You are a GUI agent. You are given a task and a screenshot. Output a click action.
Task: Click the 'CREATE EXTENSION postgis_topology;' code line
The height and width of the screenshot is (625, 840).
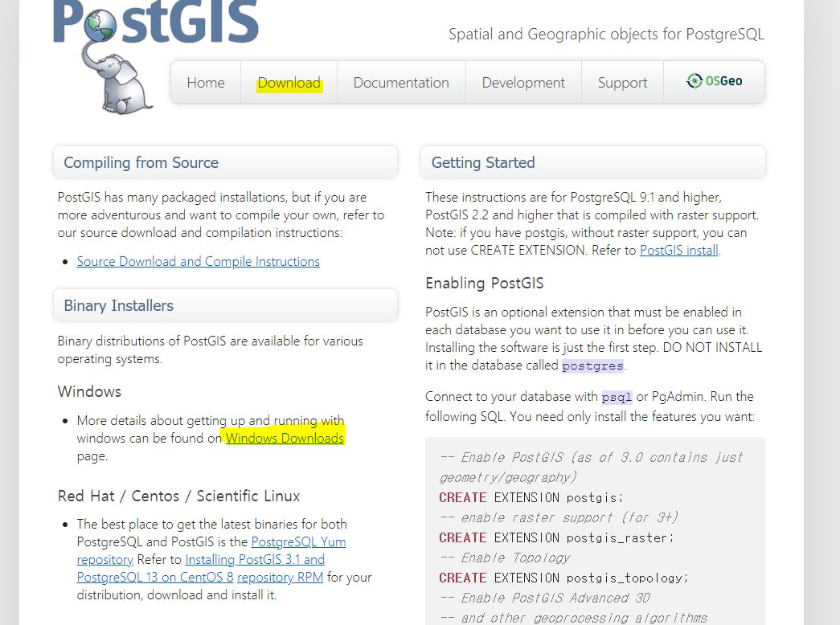(563, 578)
